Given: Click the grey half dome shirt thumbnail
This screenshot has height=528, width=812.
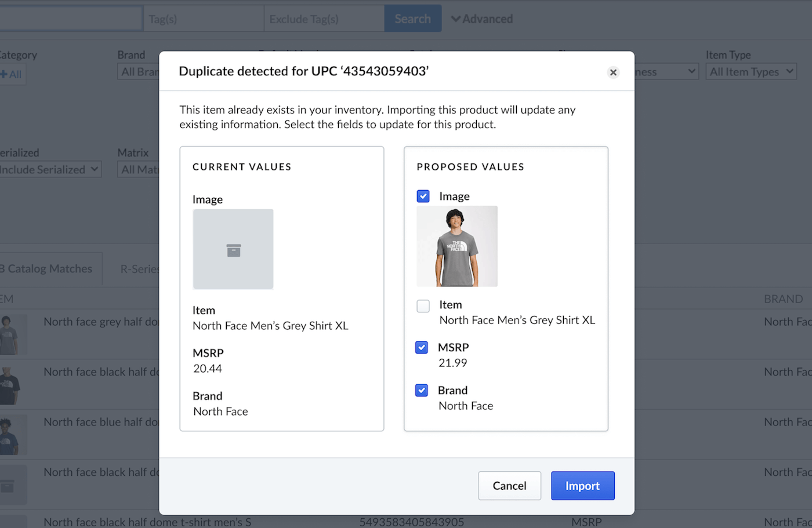Looking at the screenshot, I should pyautogui.click(x=12, y=334).
